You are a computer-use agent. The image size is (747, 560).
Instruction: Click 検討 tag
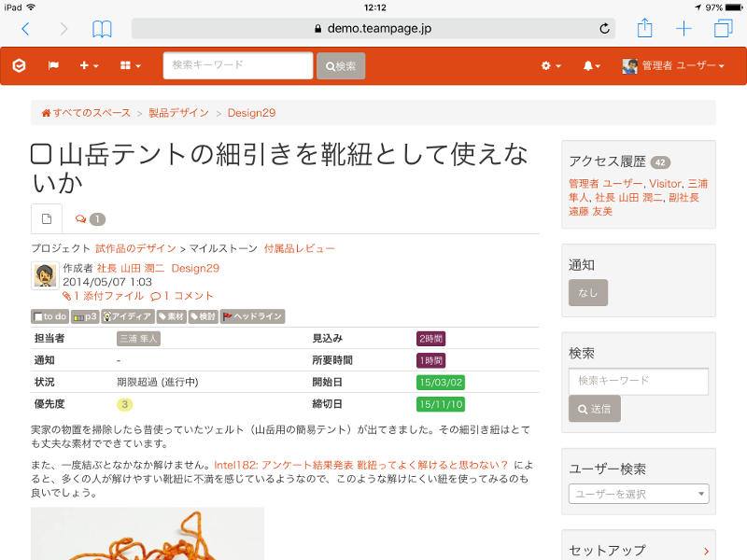[x=204, y=316]
